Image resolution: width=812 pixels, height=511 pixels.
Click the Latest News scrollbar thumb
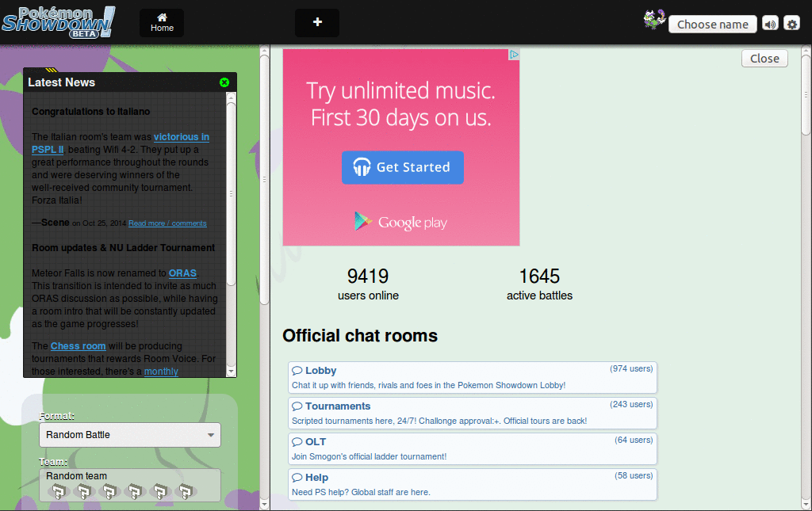click(231, 194)
